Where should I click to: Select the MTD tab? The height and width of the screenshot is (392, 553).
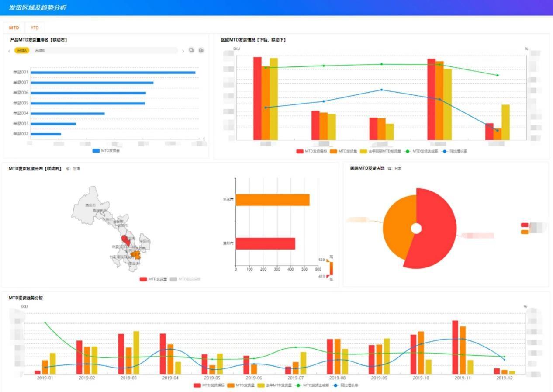14,28
